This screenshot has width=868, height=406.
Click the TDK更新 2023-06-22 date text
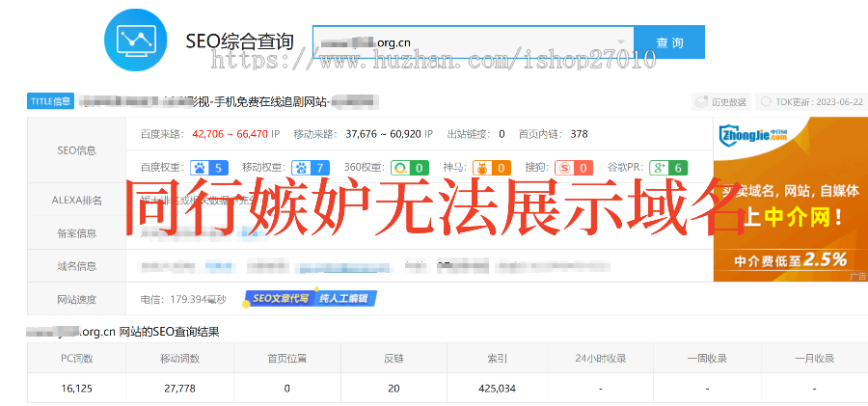point(819,102)
